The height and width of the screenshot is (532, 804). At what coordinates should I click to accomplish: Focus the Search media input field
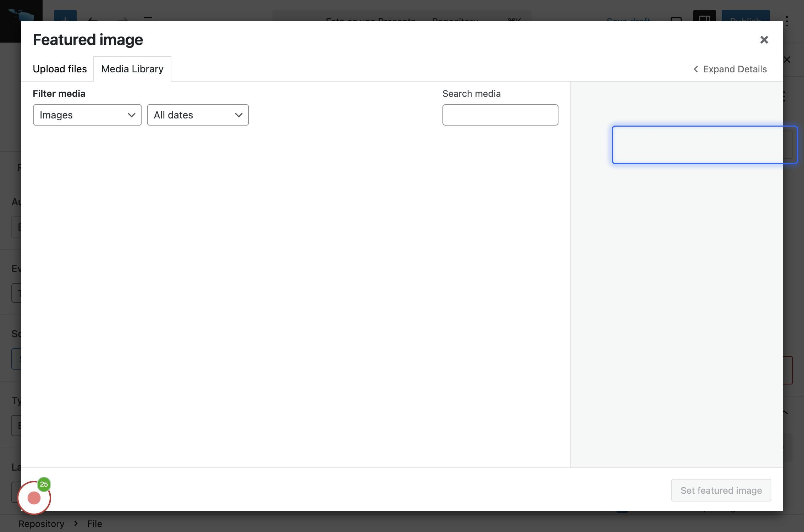[500, 115]
